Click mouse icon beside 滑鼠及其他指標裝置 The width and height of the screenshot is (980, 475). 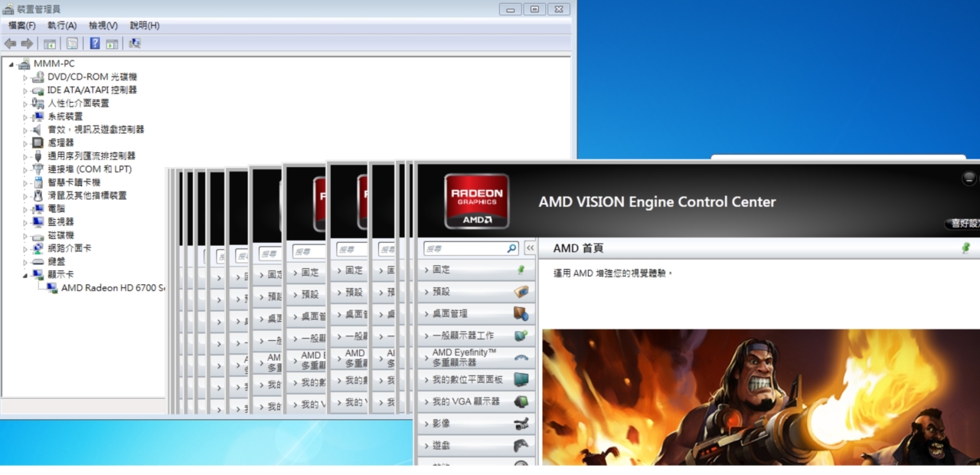38,195
